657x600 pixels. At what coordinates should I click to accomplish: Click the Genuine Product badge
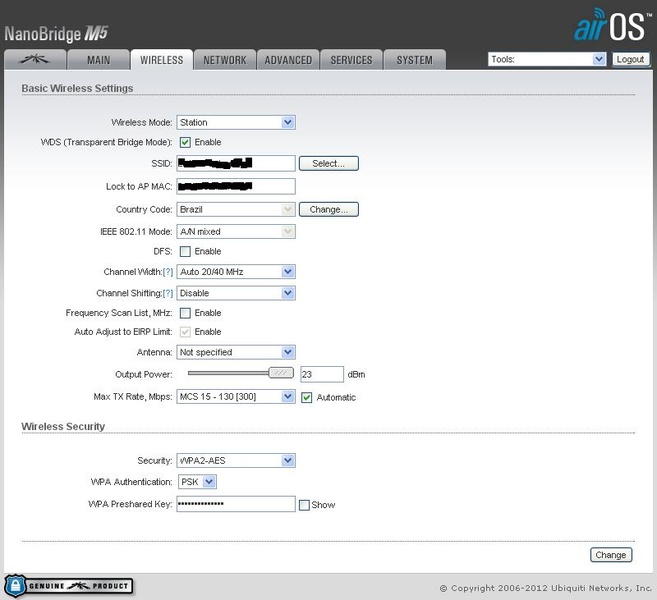[69, 586]
